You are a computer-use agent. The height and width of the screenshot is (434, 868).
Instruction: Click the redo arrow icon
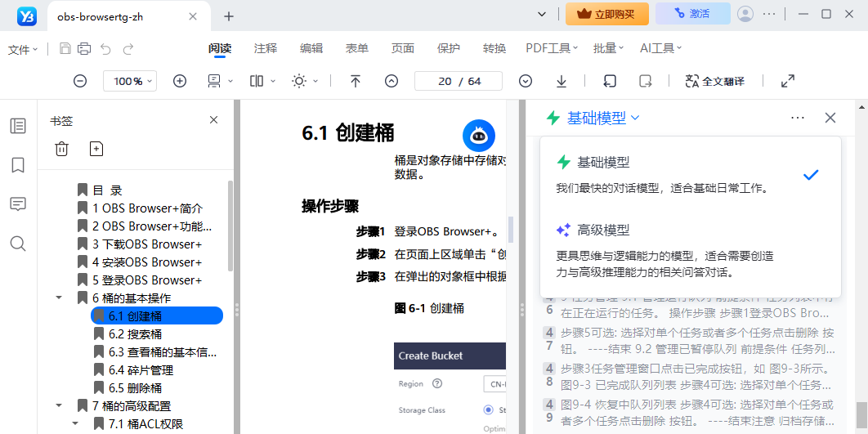(x=128, y=49)
